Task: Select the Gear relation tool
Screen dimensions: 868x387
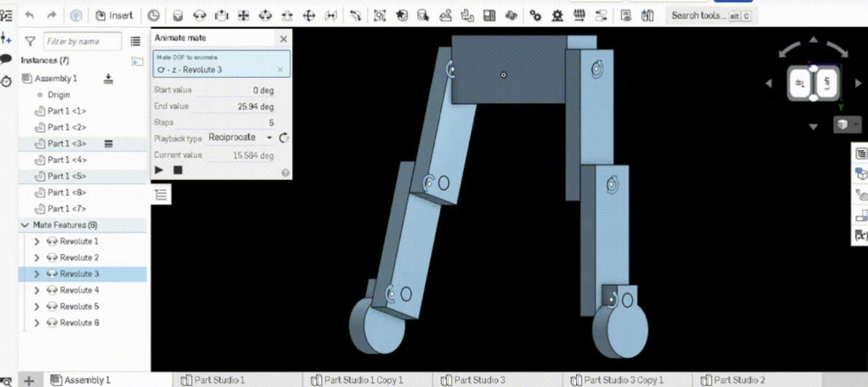Action: tap(535, 15)
